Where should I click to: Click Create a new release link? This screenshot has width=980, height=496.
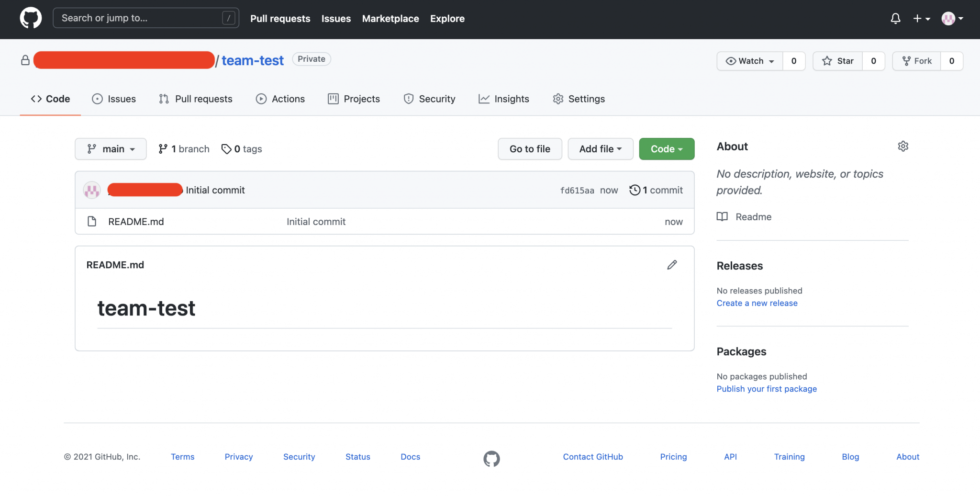pyautogui.click(x=757, y=303)
